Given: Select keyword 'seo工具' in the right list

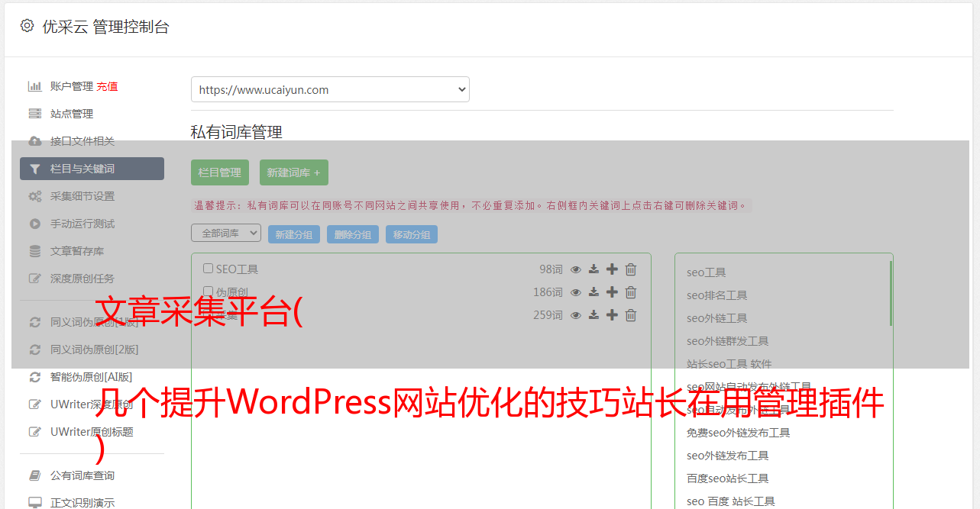Looking at the screenshot, I should coord(707,272).
